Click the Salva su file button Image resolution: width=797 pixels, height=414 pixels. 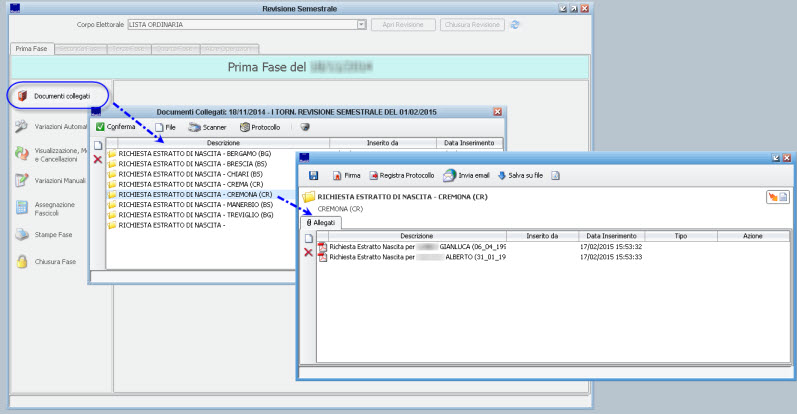[520, 175]
